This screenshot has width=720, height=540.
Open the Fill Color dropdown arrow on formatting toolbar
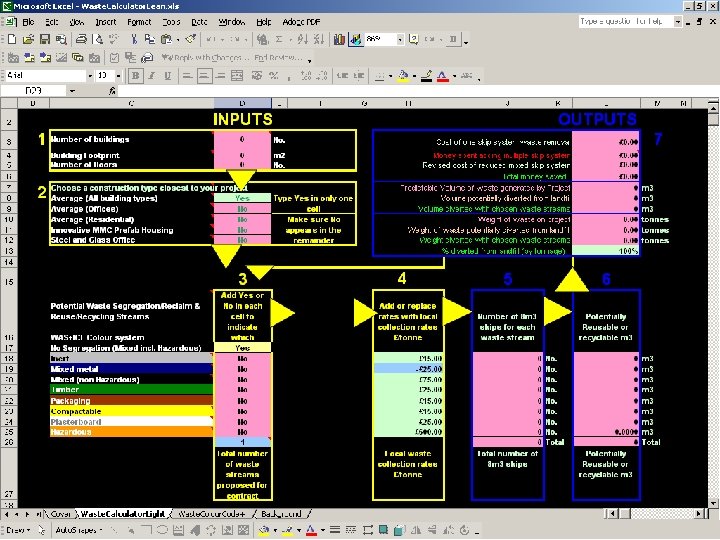(x=415, y=76)
